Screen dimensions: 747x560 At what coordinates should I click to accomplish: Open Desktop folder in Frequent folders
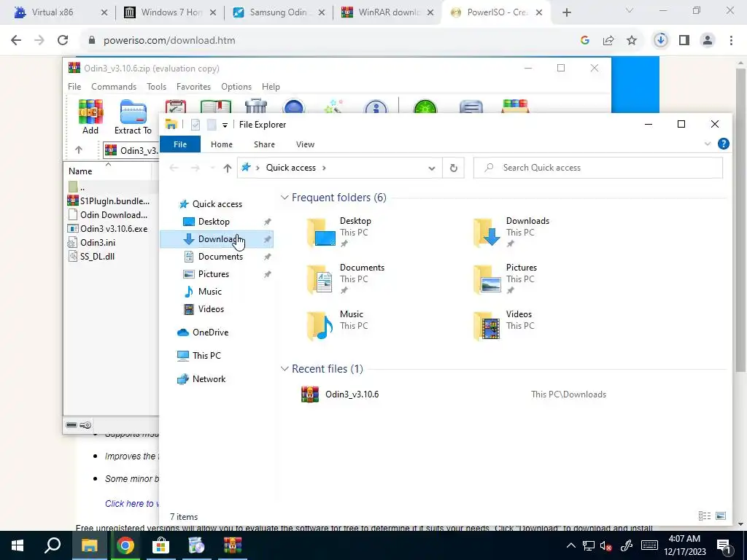click(339, 233)
